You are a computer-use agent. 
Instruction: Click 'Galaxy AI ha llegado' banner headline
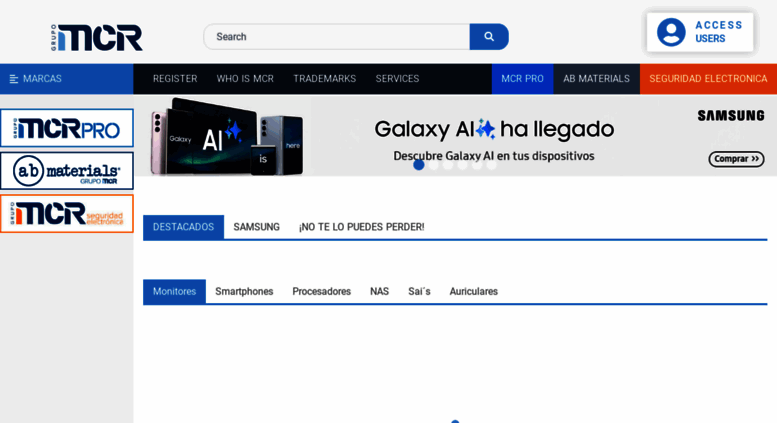pos(494,129)
